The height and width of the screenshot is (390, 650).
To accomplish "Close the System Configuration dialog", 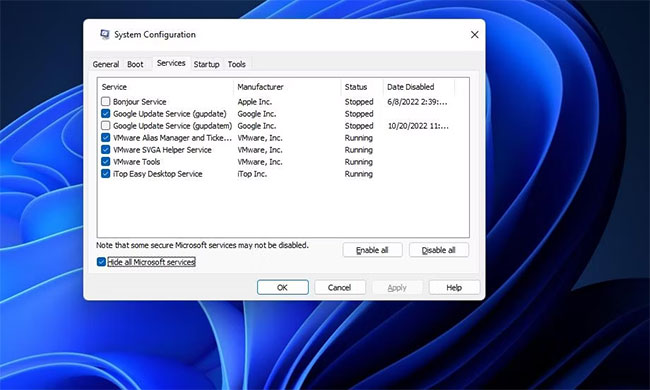I will [475, 35].
